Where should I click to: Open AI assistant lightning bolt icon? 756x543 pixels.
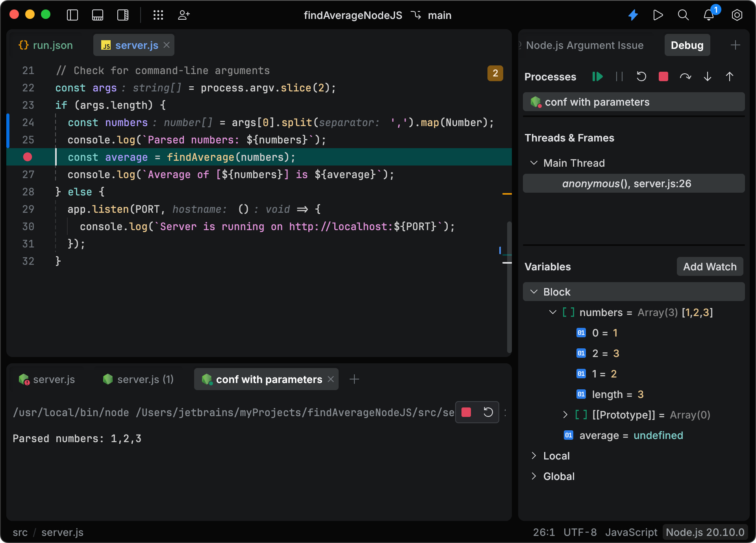pos(633,15)
